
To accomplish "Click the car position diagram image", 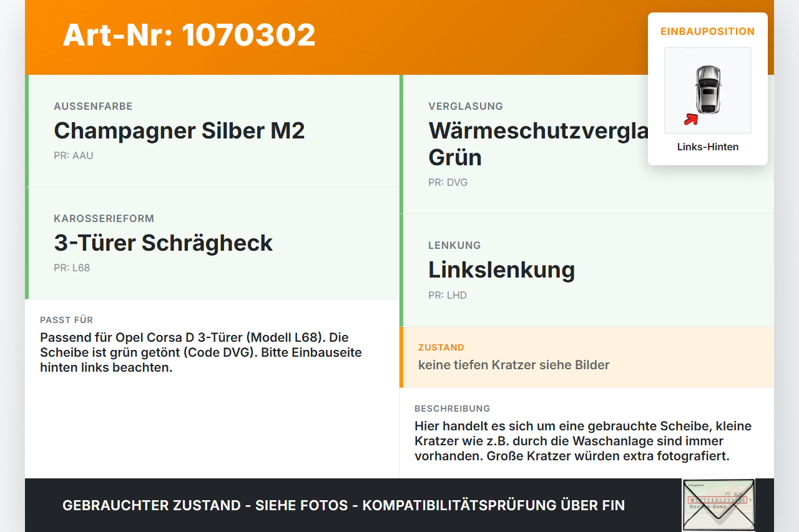I will click(708, 90).
